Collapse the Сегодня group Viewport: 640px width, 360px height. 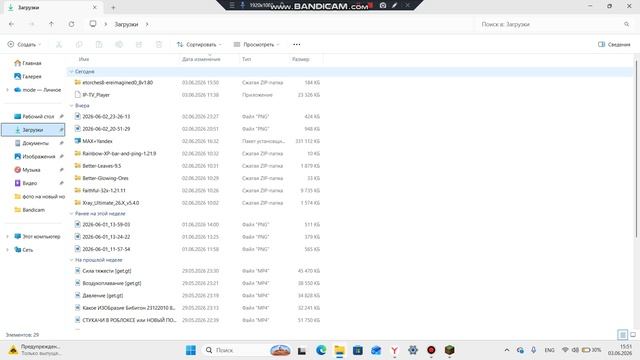(x=71, y=71)
